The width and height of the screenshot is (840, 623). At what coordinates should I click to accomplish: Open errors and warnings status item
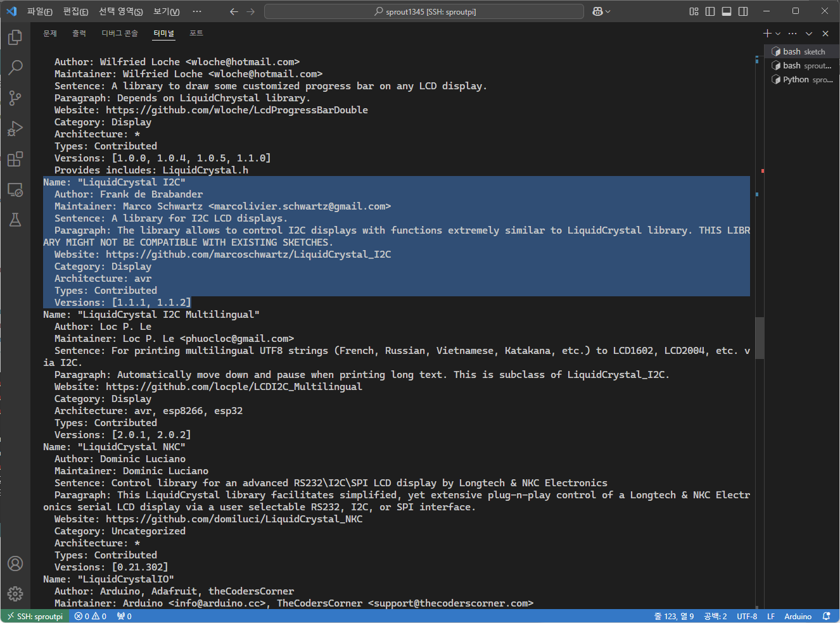(x=90, y=616)
